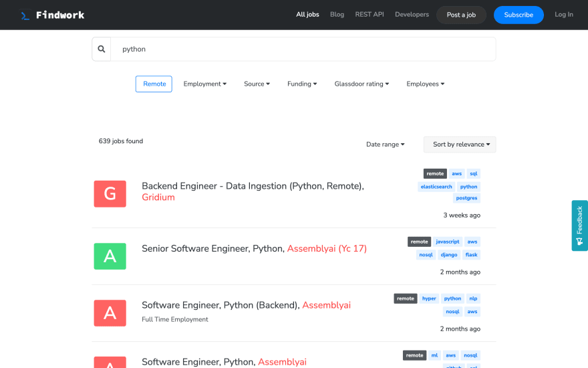Click the python tag on the Gridium job
Image resolution: width=588 pixels, height=368 pixels.
click(469, 187)
